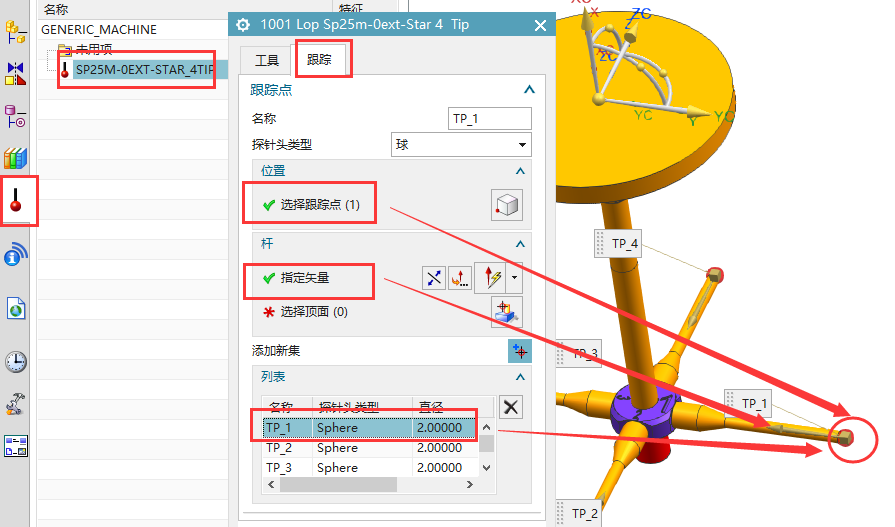
Task: Open the reuse library books icon
Action: [x=15, y=158]
